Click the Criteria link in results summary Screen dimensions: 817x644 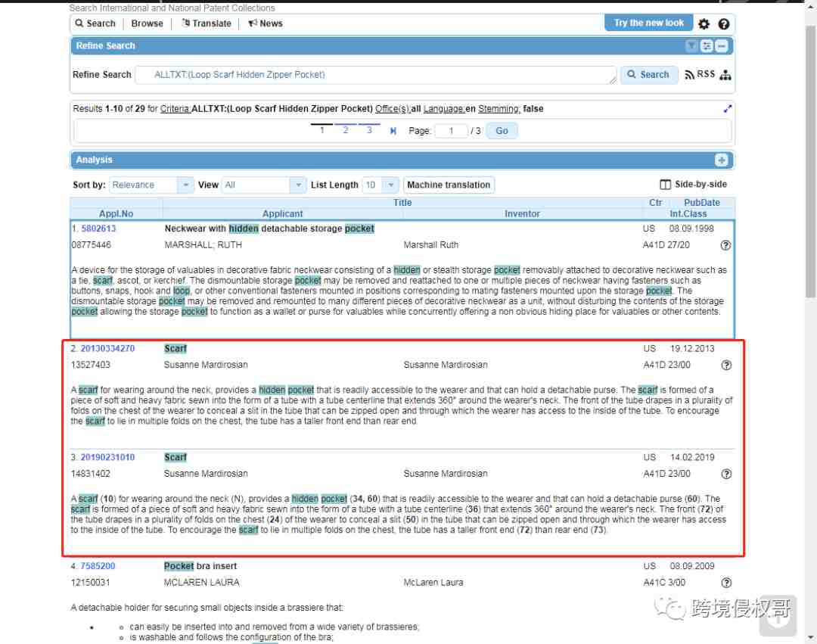pyautogui.click(x=175, y=109)
